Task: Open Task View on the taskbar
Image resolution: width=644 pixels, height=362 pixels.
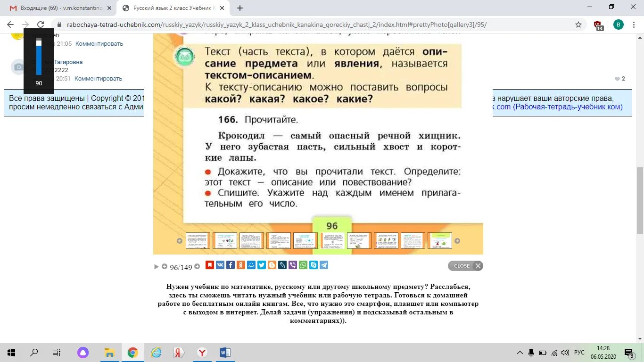Action: [x=57, y=353]
